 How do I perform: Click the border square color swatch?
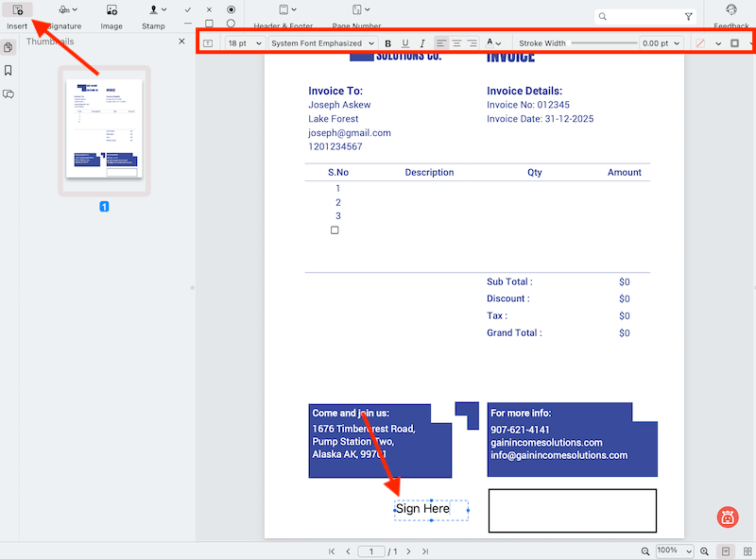(734, 43)
